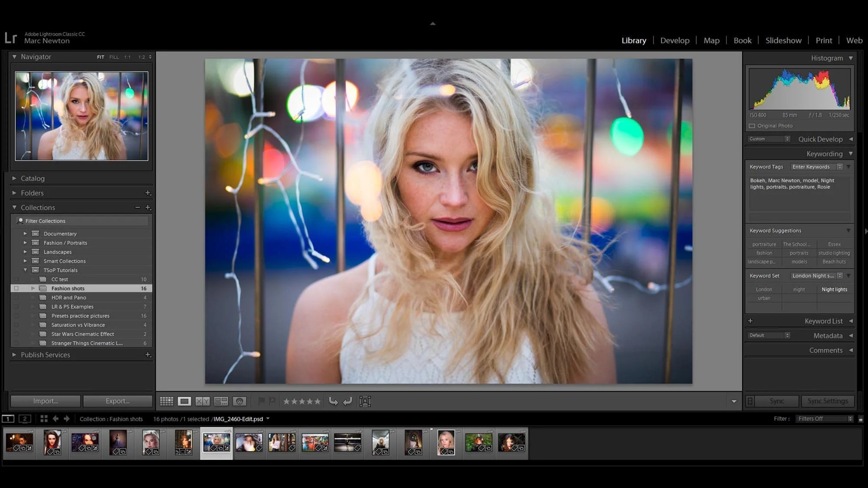Give the photo five stars
This screenshot has width=868, height=488.
coord(318,401)
